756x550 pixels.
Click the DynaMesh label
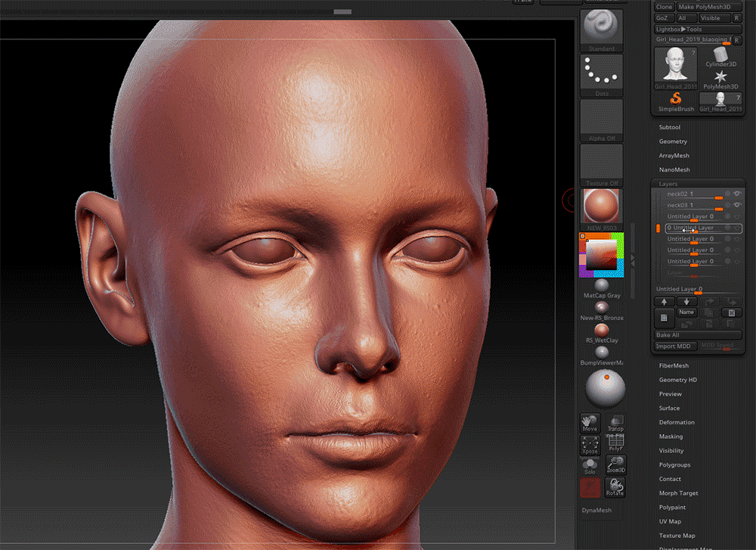[x=596, y=510]
